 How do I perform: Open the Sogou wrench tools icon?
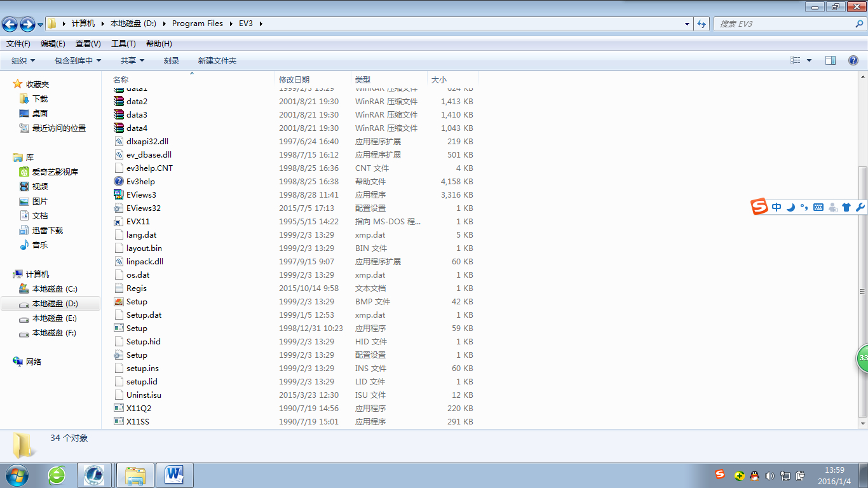tap(860, 207)
